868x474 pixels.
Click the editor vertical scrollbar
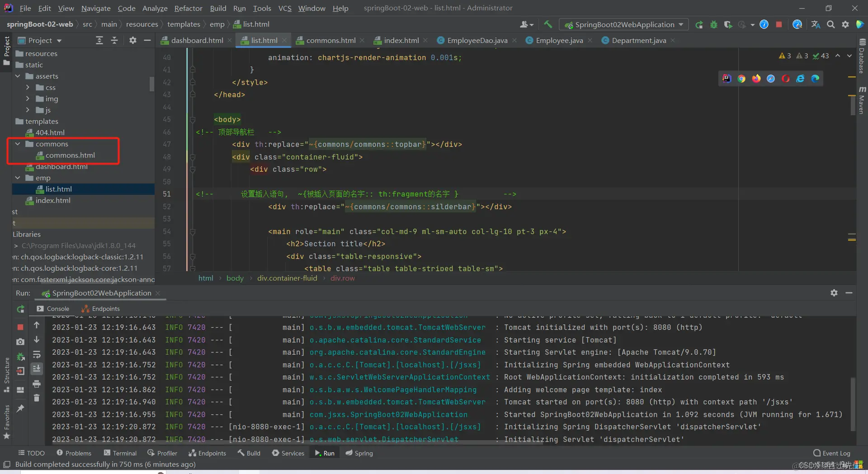coord(852,105)
